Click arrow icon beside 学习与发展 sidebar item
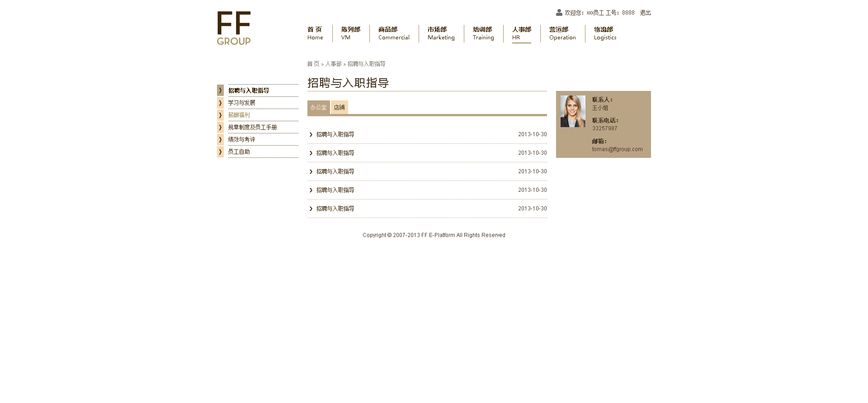The image size is (868, 403). pyautogui.click(x=220, y=103)
